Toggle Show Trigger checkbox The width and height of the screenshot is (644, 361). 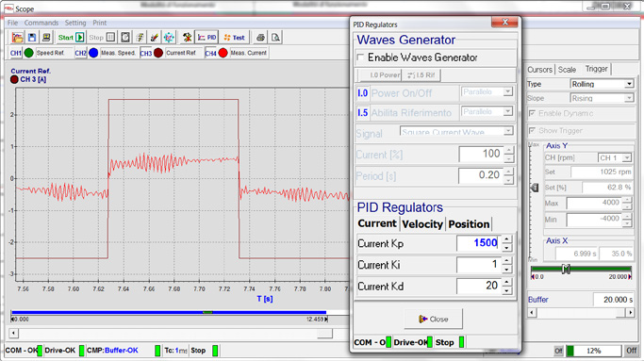tap(533, 131)
